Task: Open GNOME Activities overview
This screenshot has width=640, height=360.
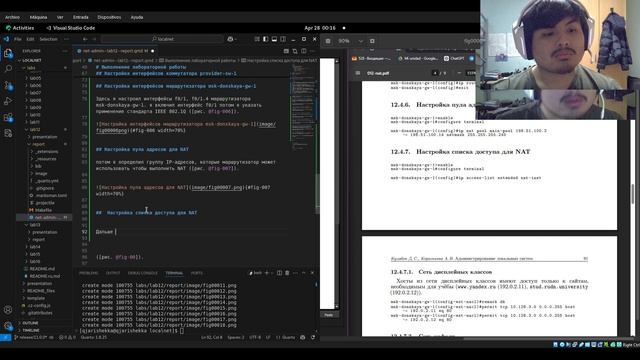Action: point(20,28)
